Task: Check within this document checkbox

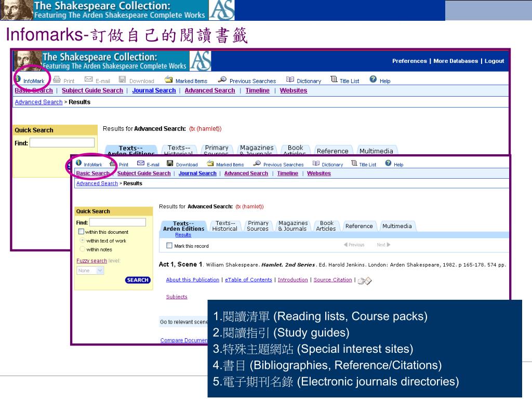Action: pos(81,231)
